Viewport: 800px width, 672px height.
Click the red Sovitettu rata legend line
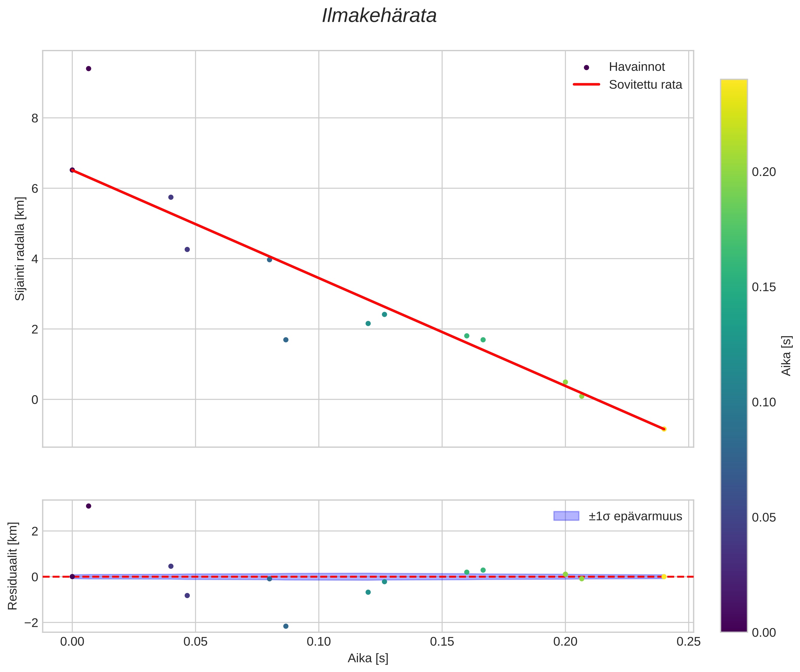tap(586, 85)
